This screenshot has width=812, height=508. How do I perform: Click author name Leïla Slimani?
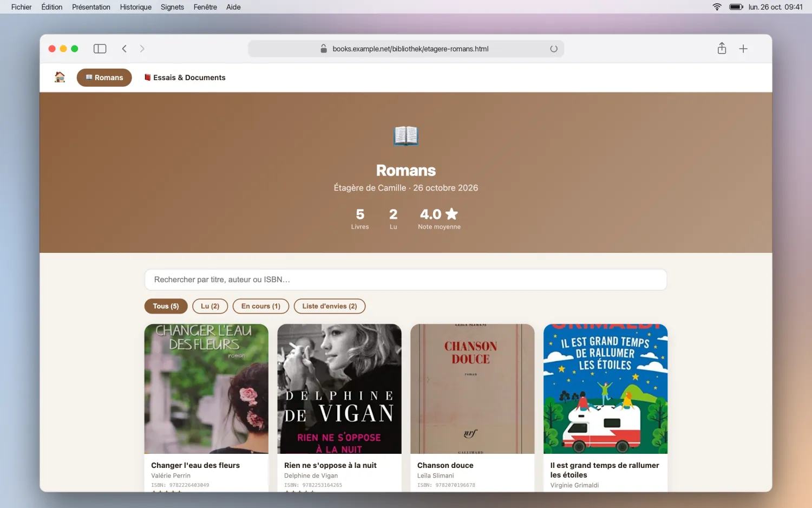pos(436,476)
